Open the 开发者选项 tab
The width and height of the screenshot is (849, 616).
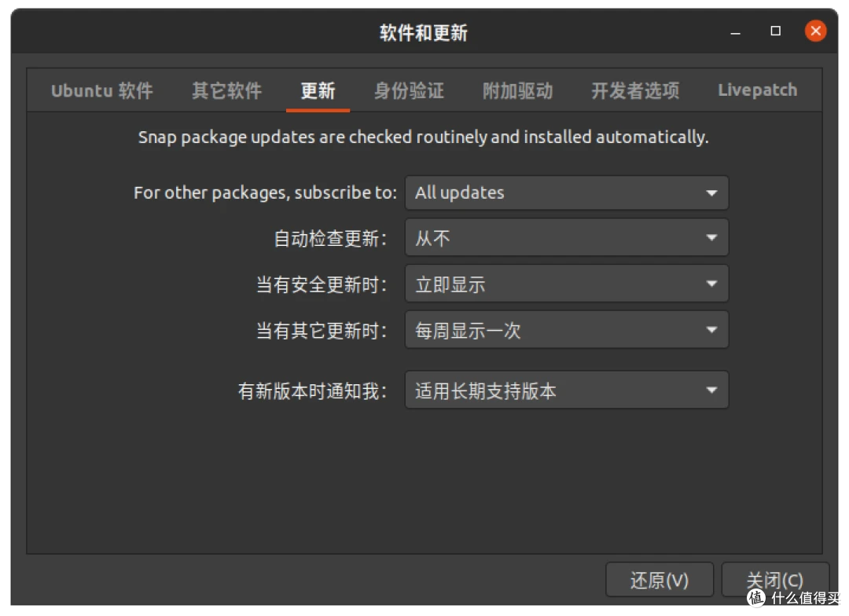coord(634,90)
